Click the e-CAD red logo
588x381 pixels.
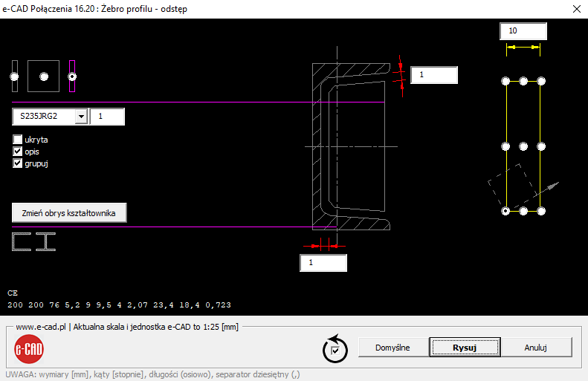29,349
